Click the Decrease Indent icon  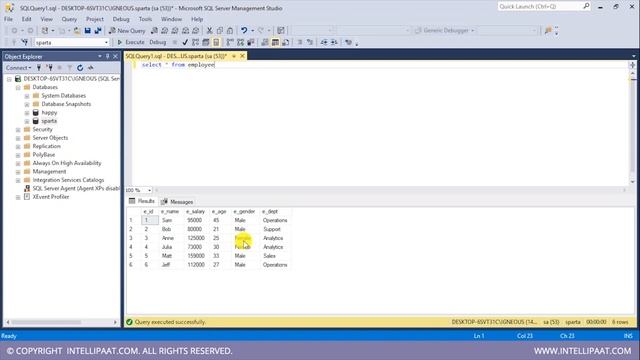click(324, 42)
